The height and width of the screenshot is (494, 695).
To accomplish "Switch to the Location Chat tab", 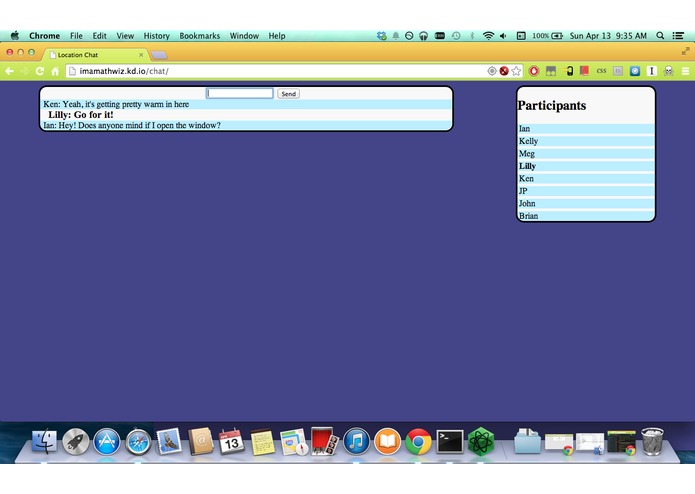I will [x=95, y=55].
